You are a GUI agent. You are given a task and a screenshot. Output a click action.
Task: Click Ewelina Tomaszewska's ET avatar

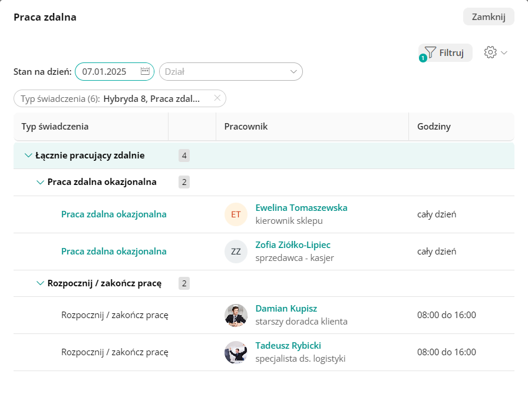[x=236, y=214]
